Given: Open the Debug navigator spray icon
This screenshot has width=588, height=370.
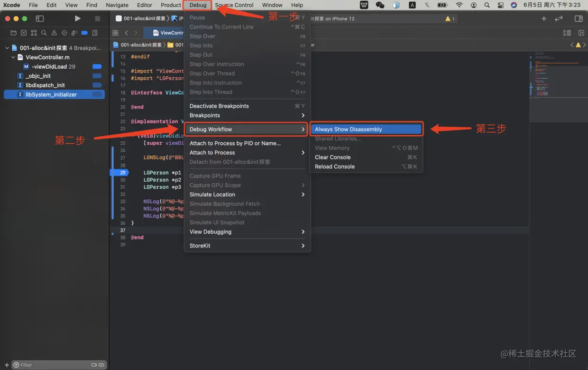Looking at the screenshot, I should point(74,33).
